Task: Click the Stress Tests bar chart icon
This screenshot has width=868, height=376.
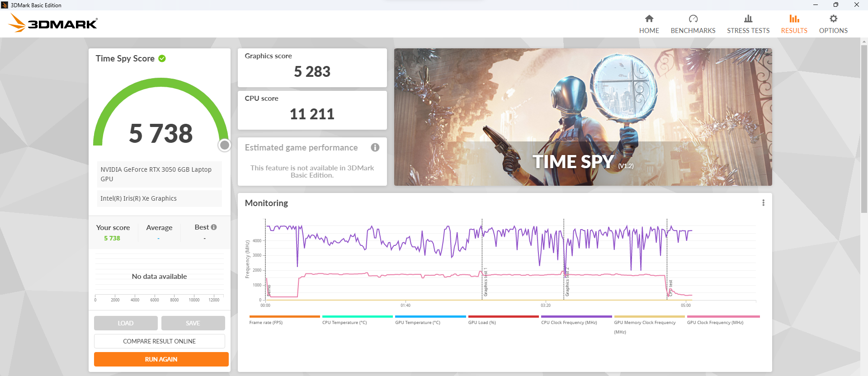Action: (748, 19)
